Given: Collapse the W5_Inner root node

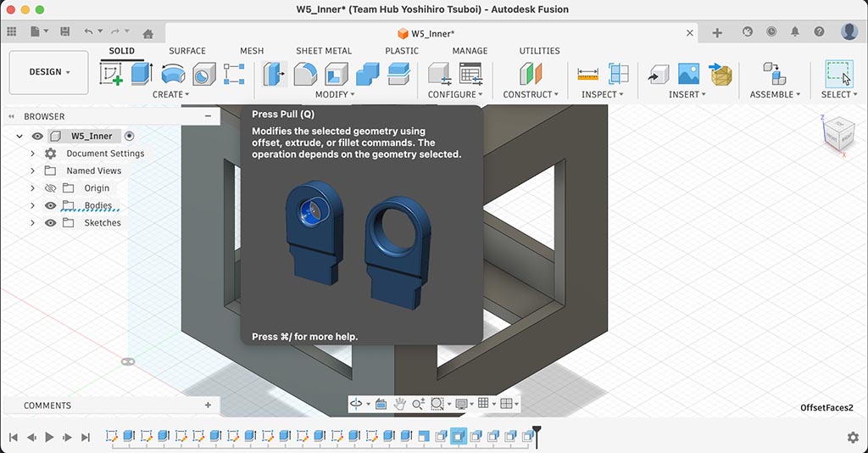Looking at the screenshot, I should click(19, 137).
